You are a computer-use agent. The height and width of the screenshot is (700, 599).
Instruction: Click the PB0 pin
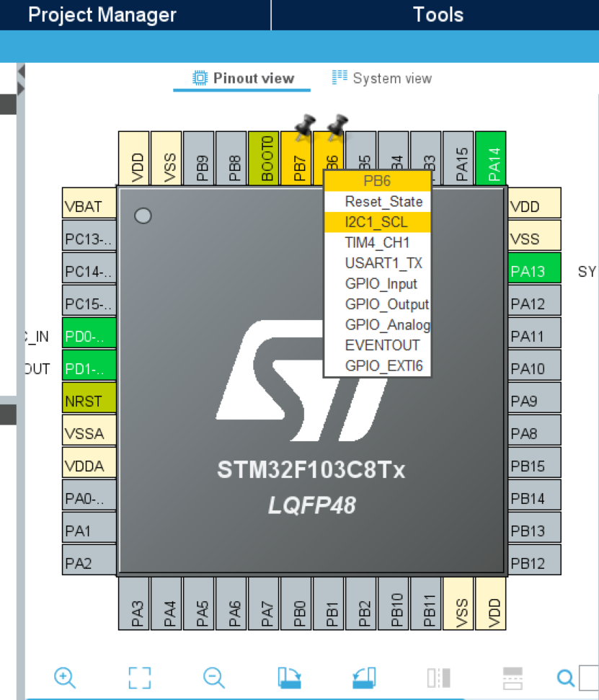(296, 603)
